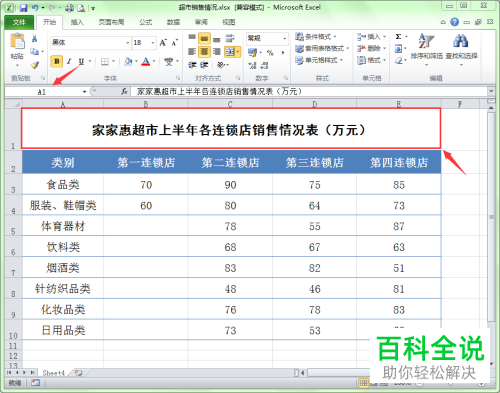Screen dimensions: 500x393
Task: Toggle Wrap Text
Action: tap(230, 38)
